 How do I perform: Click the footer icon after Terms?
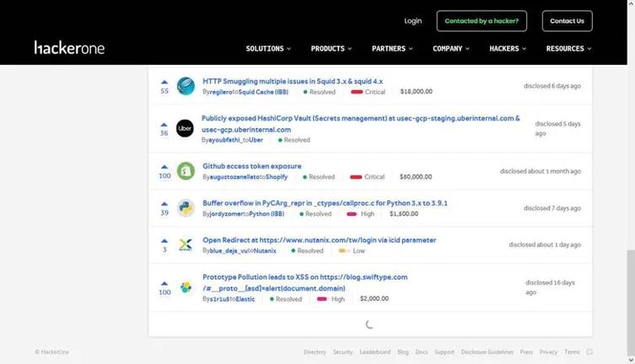click(x=589, y=352)
